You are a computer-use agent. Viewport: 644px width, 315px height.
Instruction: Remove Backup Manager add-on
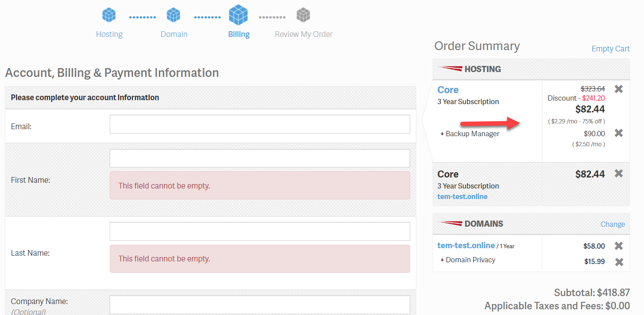point(619,133)
